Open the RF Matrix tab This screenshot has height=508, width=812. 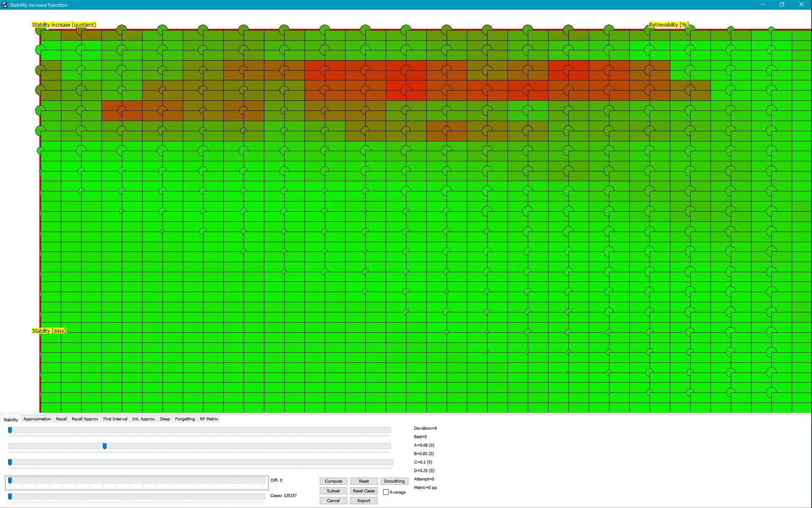[x=209, y=419]
